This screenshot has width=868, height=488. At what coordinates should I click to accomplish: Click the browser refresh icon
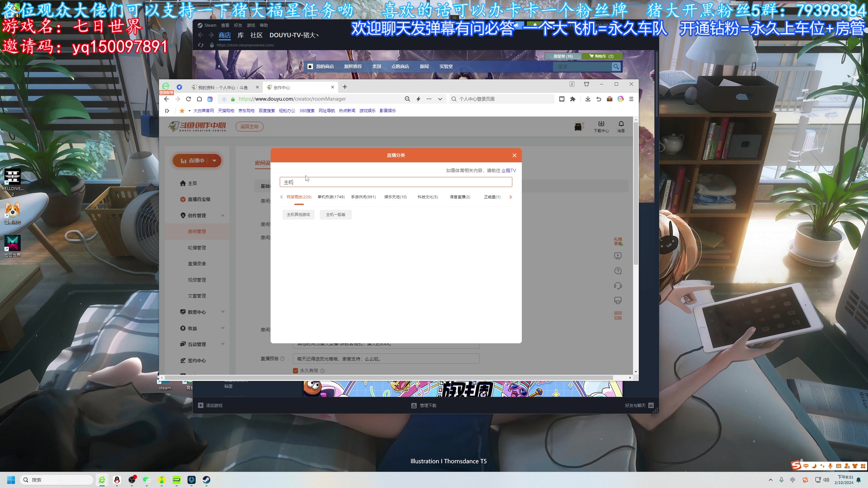189,99
